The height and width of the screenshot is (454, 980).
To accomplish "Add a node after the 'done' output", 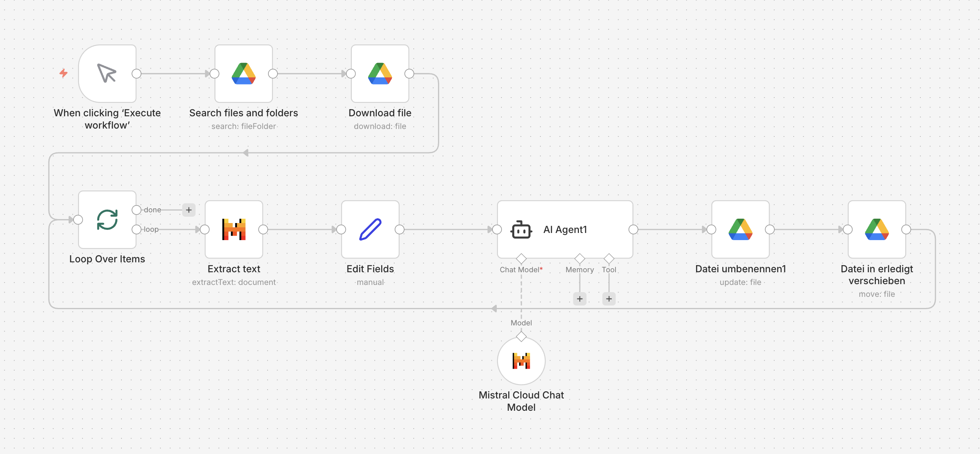I will click(x=189, y=210).
